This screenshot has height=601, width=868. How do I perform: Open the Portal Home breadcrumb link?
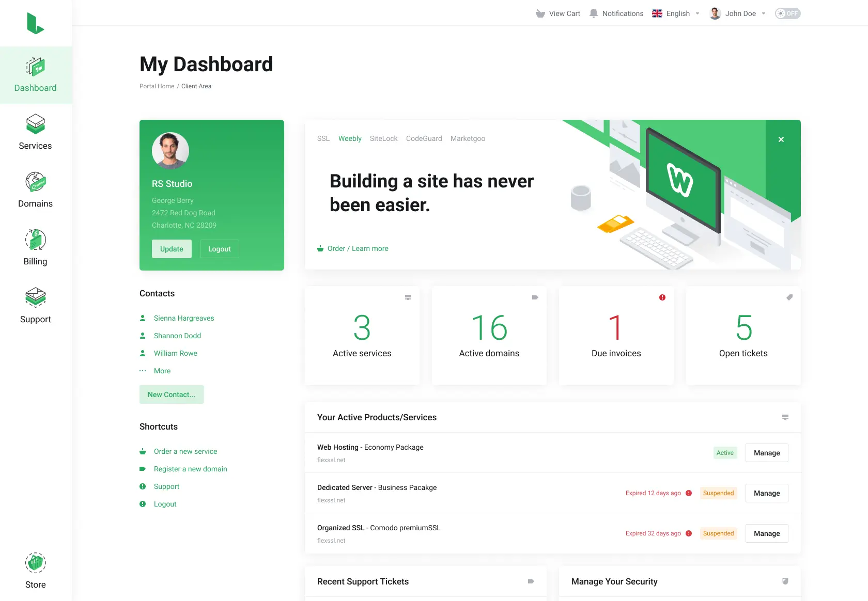pos(157,86)
